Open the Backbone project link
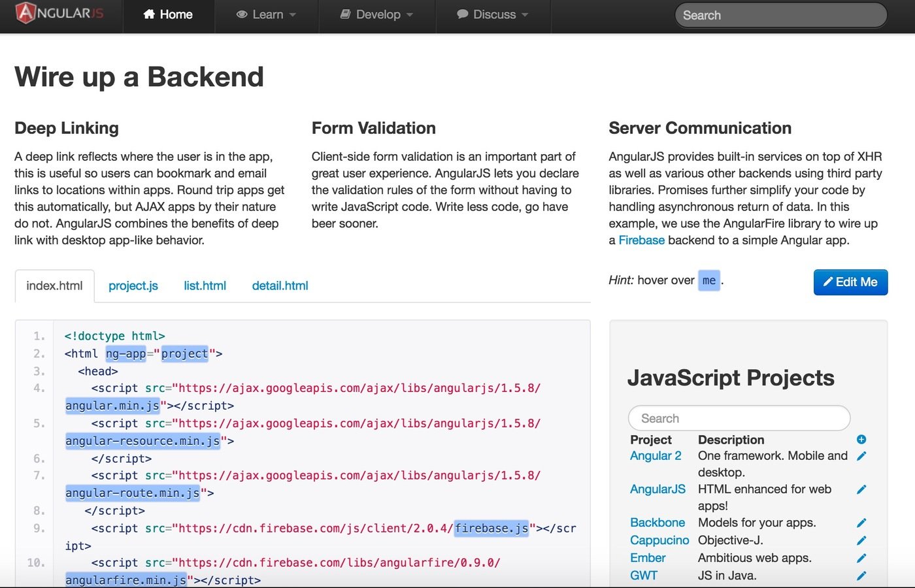Image resolution: width=915 pixels, height=588 pixels. 657,523
